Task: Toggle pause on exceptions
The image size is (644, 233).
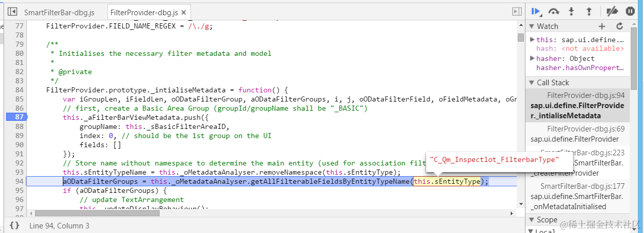Action: [x=630, y=11]
